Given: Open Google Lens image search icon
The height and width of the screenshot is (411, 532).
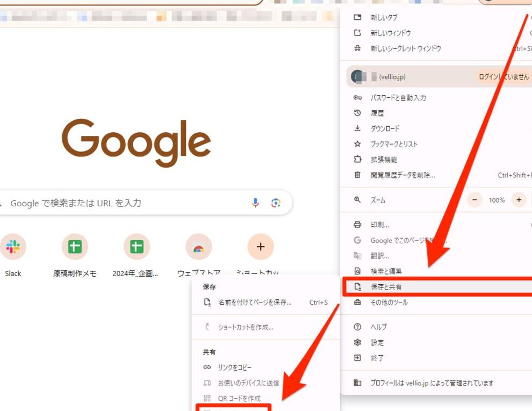Looking at the screenshot, I should point(276,203).
